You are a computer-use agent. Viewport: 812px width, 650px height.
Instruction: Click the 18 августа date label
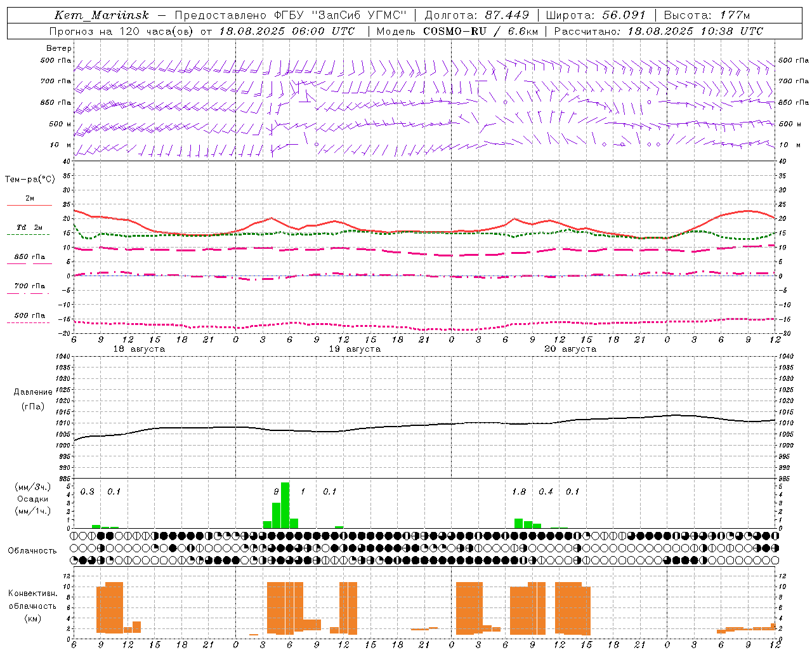tap(139, 349)
